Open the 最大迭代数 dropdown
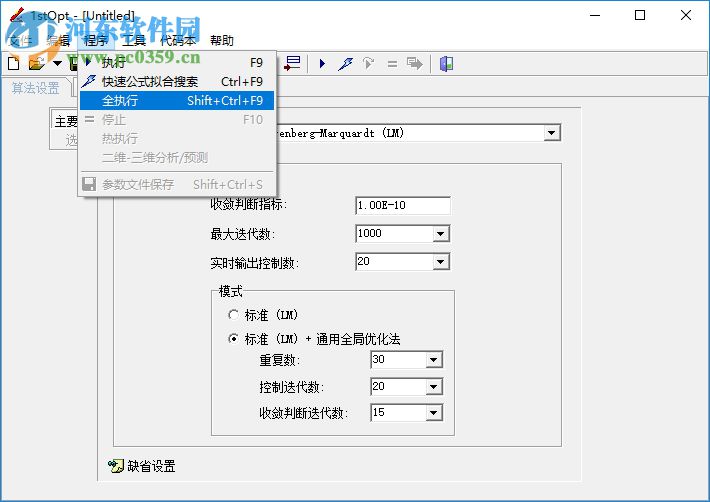Viewport: 710px width, 502px height. [x=440, y=234]
